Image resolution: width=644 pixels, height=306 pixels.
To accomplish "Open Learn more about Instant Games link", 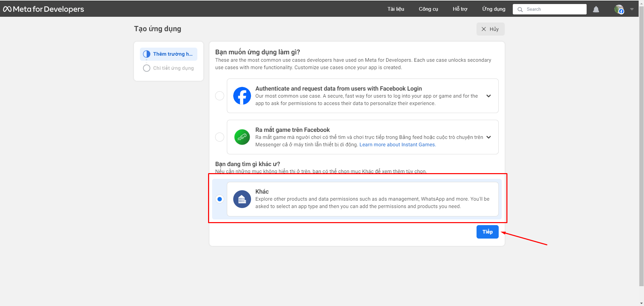I will pos(397,145).
